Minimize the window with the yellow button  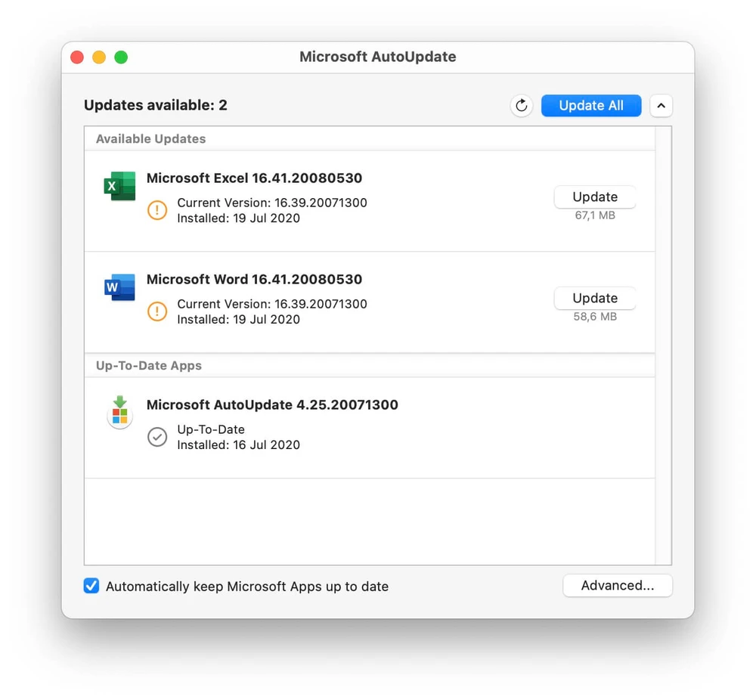tap(99, 57)
